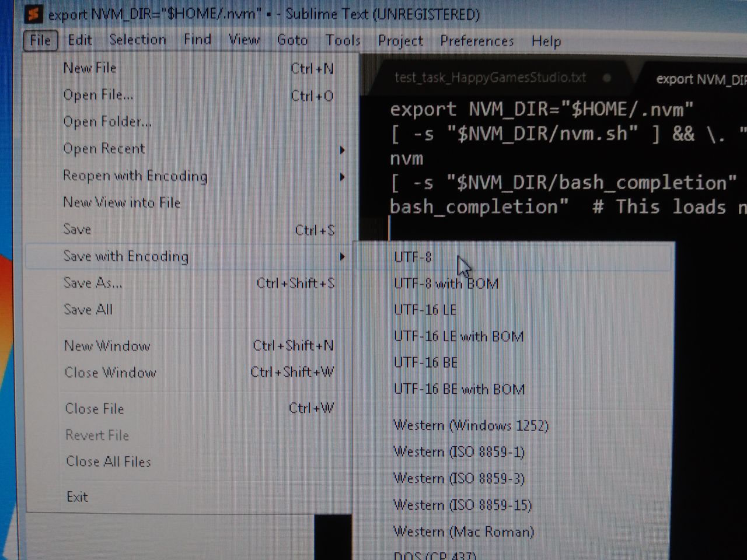This screenshot has height=560, width=747.
Task: Open the View menu
Action: [x=244, y=40]
